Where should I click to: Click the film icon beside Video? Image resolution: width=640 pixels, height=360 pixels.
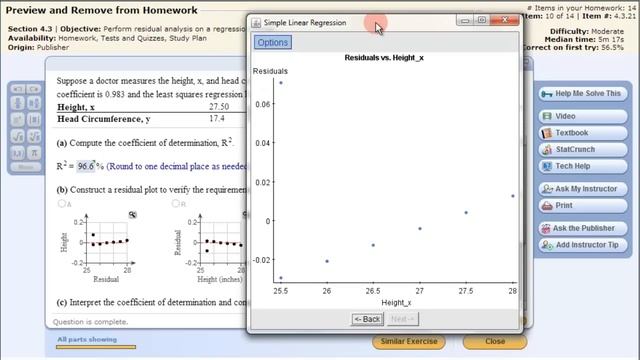[x=547, y=116]
